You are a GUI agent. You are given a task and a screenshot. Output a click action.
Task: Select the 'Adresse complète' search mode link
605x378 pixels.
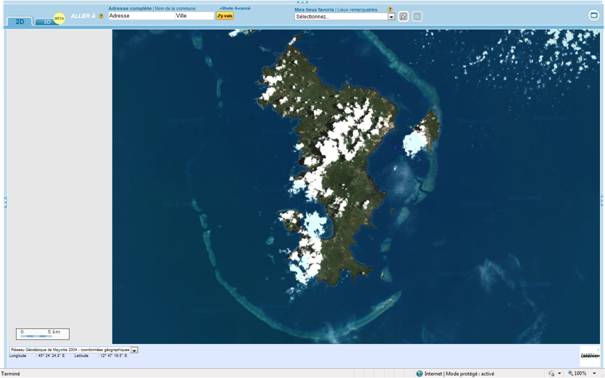pos(130,8)
